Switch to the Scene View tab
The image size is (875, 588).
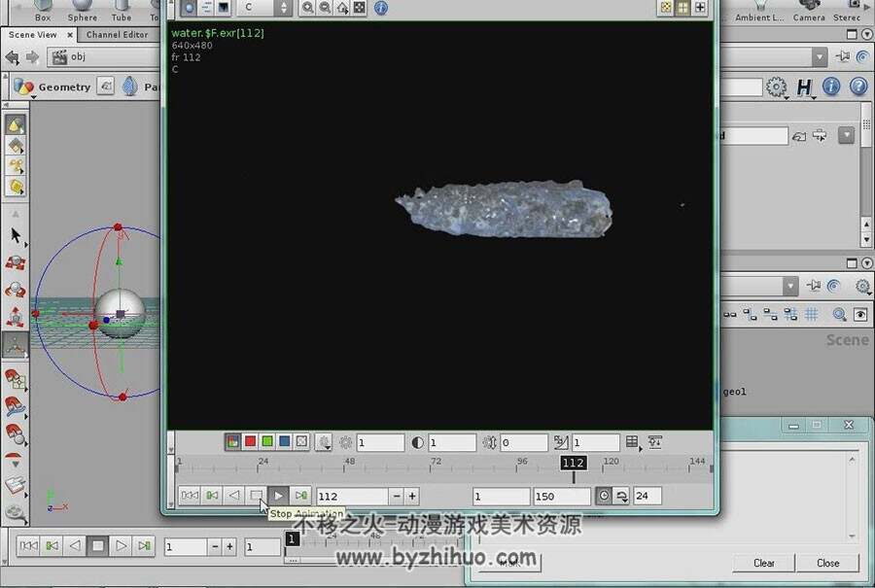pos(32,35)
